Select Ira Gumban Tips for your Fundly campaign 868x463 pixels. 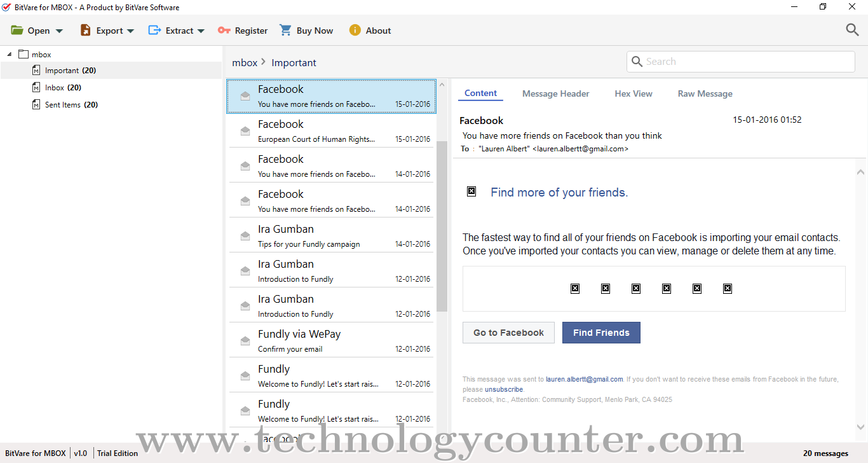coord(331,236)
